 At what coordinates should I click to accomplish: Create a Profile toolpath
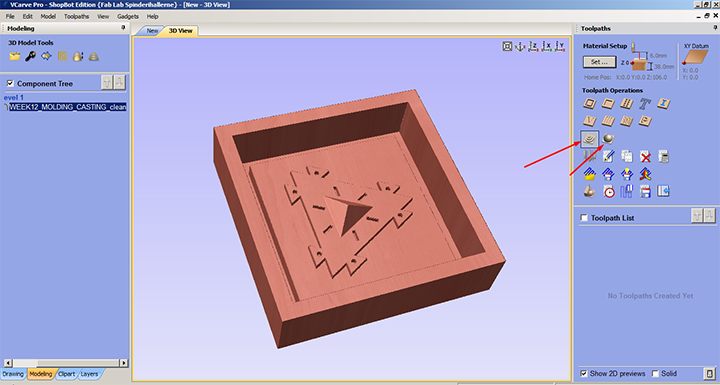[590, 104]
